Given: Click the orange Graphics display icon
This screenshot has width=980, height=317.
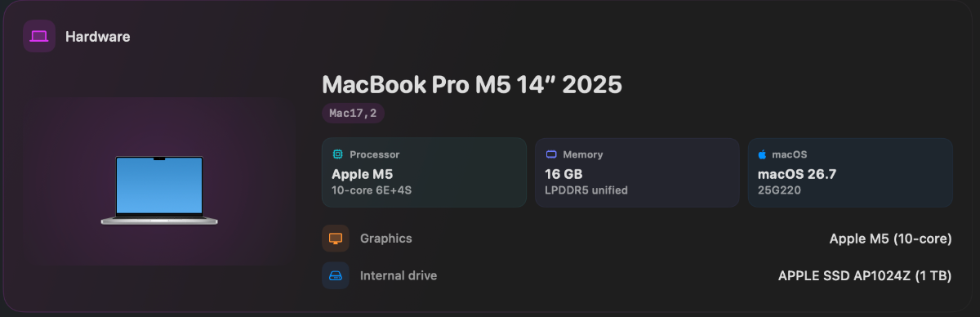Looking at the screenshot, I should pos(336,239).
